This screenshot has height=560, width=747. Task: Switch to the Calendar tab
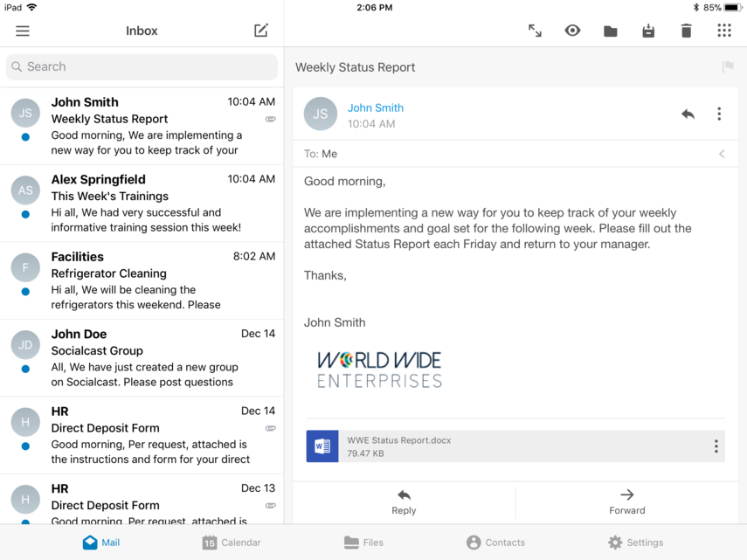pyautogui.click(x=232, y=543)
